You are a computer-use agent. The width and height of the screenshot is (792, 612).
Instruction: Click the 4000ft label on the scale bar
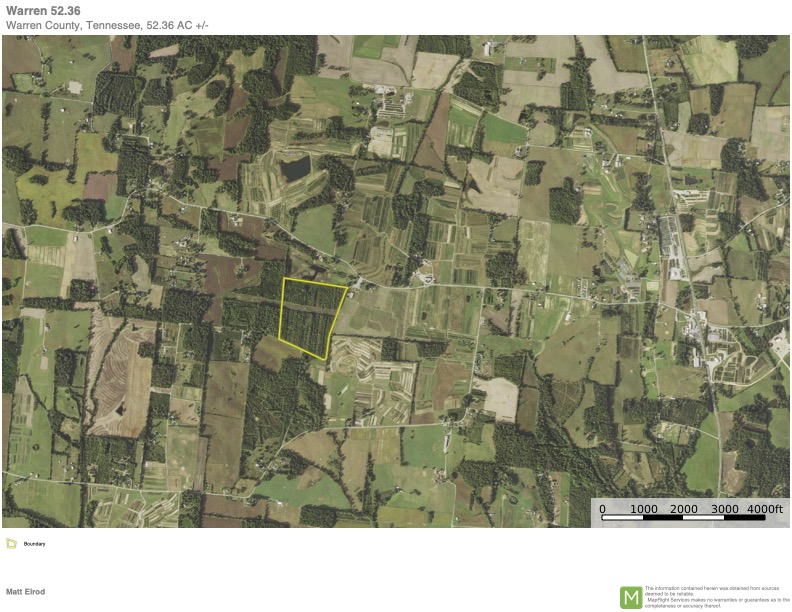click(765, 509)
